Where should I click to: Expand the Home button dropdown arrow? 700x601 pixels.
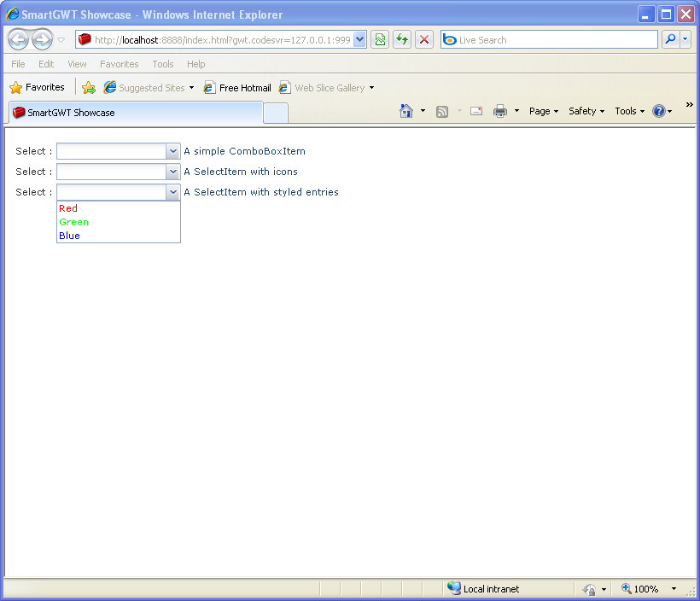(423, 111)
